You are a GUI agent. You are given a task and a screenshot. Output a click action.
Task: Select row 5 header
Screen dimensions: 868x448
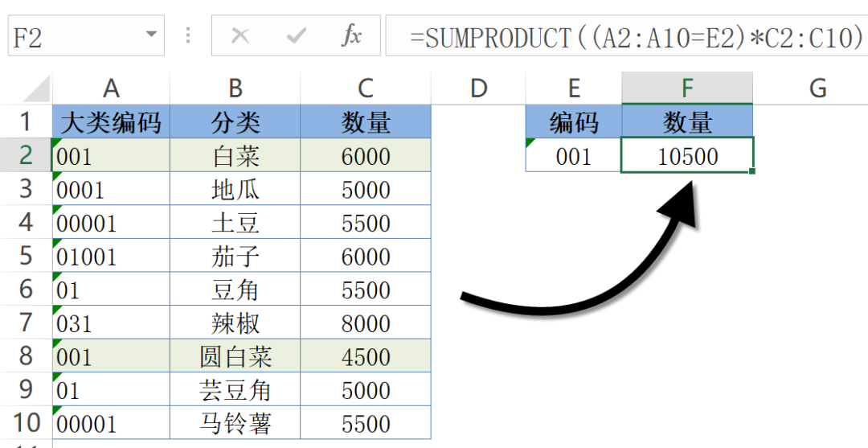point(26,255)
